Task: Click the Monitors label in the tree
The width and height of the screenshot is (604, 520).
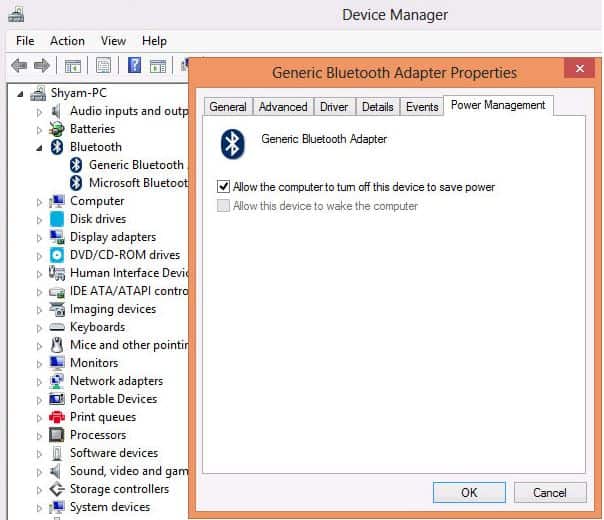Action: [x=94, y=363]
